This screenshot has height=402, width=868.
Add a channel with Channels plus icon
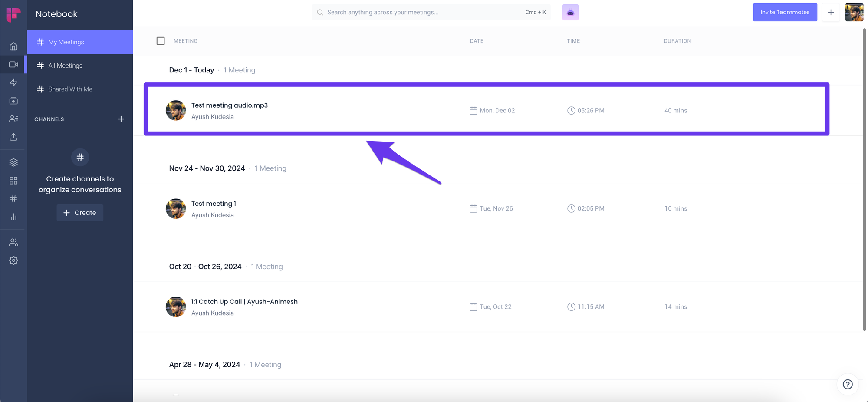click(121, 119)
